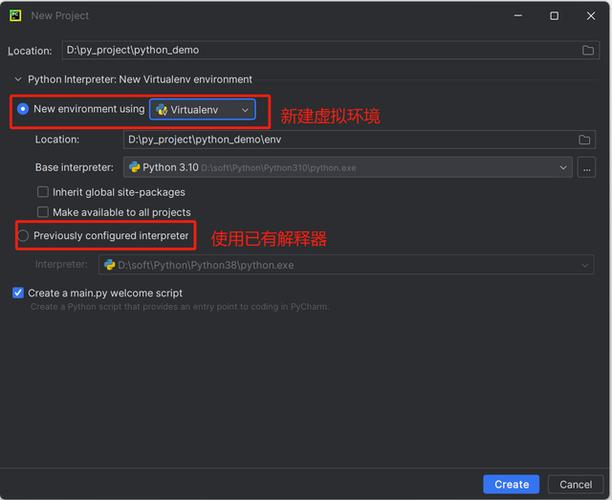Browse for the project Location folder

[588, 50]
